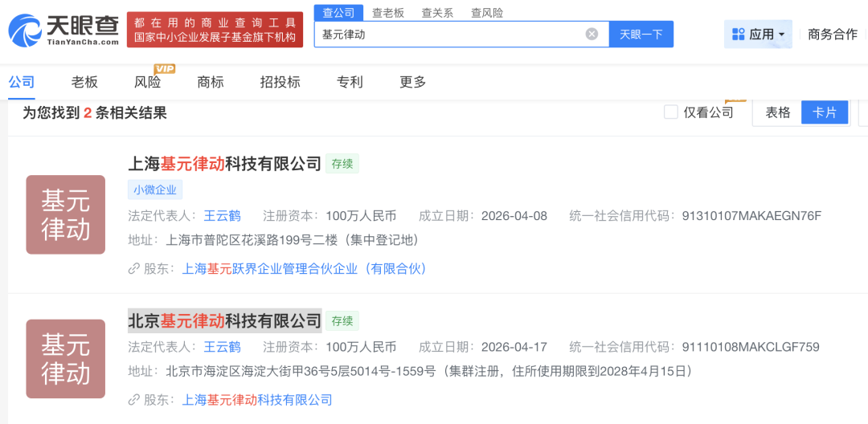Select address 上海市普陀区花溪路199号二楼
Screen dimensions: 868x424
coord(292,240)
